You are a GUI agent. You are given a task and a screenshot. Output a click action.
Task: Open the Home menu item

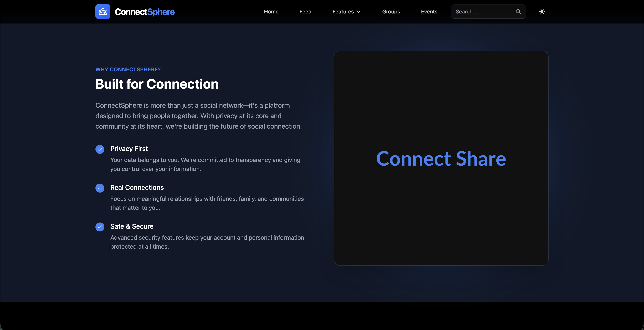point(271,12)
